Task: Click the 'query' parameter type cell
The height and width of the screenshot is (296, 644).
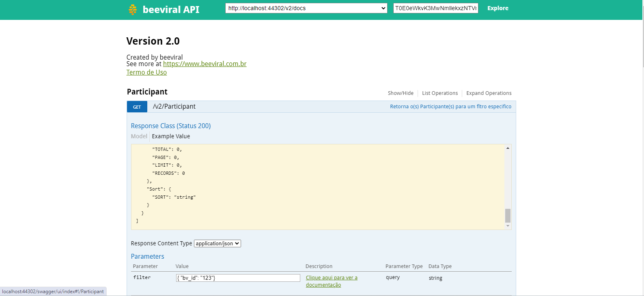Action: [393, 277]
